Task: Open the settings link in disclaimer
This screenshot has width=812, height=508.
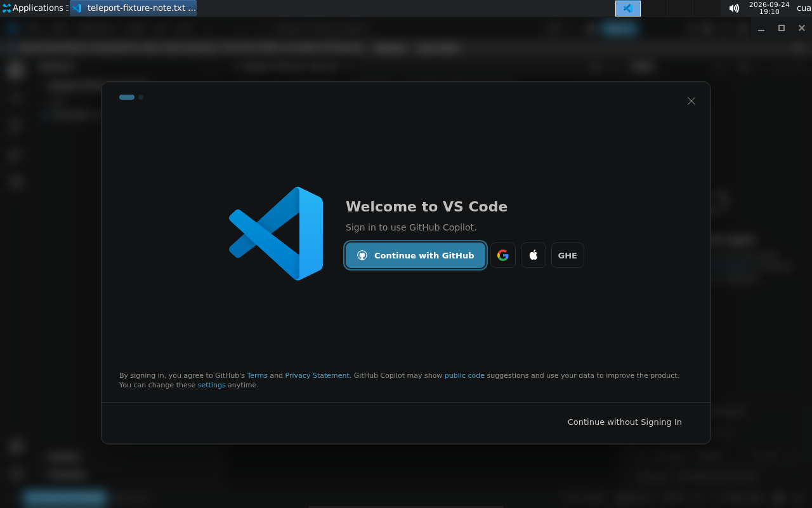Action: click(211, 385)
